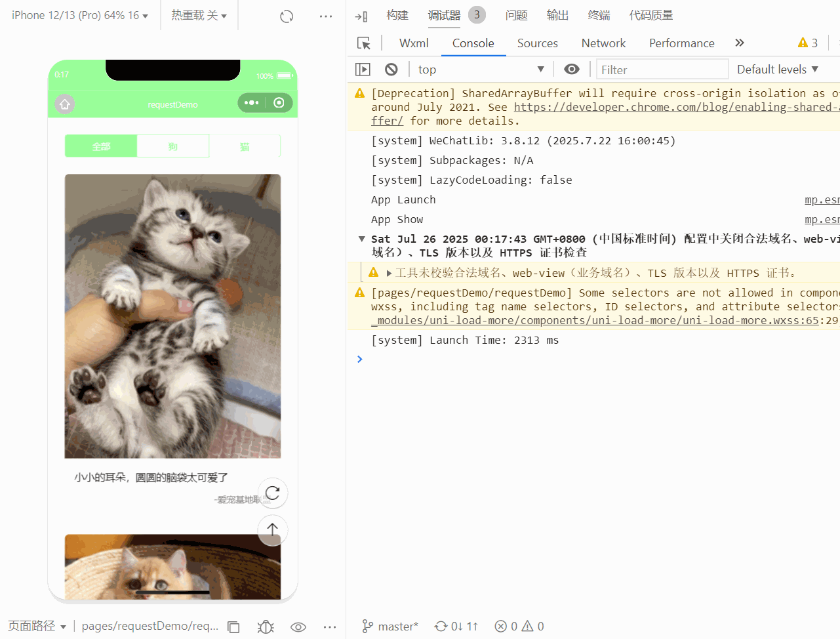Open the simulator more options menu
This screenshot has height=639, width=840.
[326, 16]
